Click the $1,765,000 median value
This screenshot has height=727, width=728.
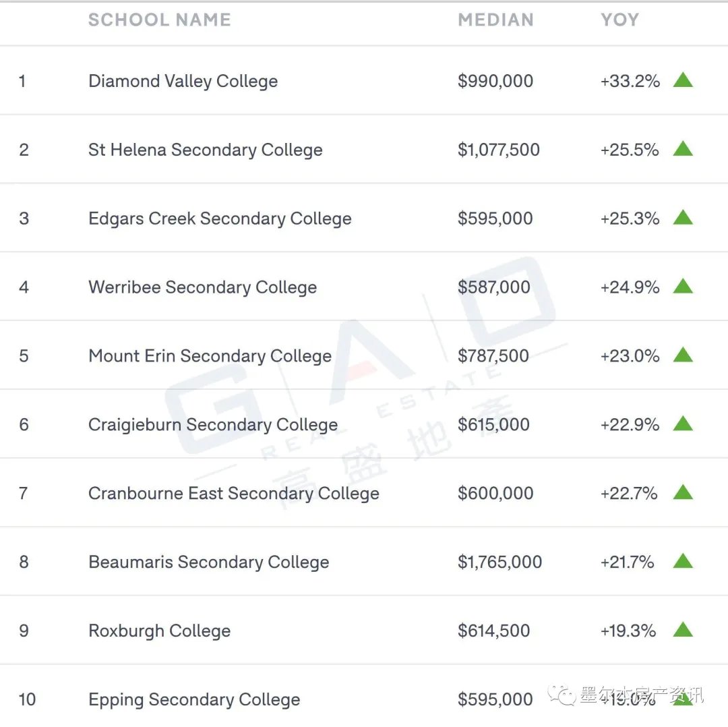[x=499, y=562]
